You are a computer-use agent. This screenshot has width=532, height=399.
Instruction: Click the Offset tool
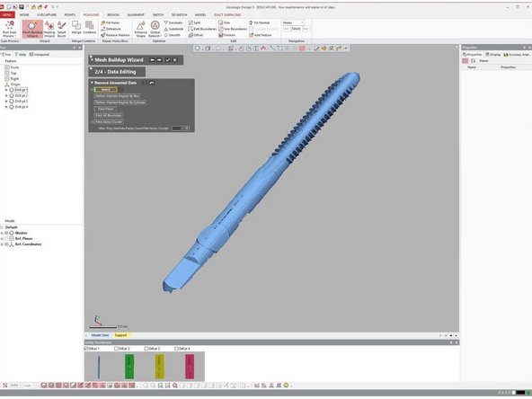pos(196,35)
